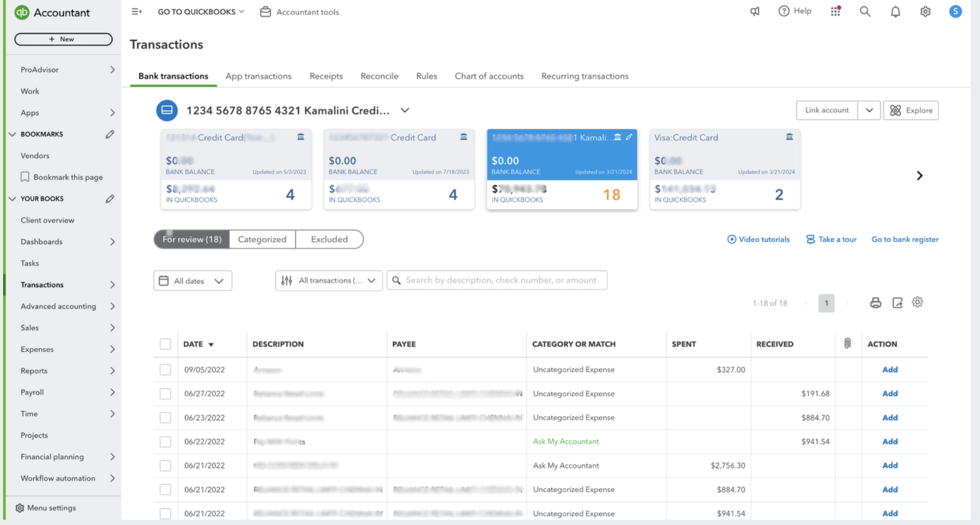The height and width of the screenshot is (525, 980).
Task: Click the attachment paperclip column icon
Action: pyautogui.click(x=847, y=344)
